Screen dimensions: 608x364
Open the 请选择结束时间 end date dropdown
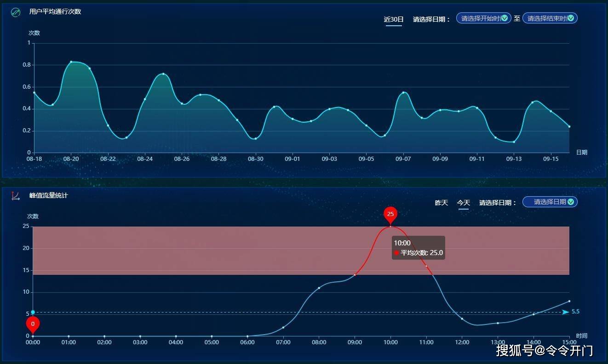pos(547,18)
